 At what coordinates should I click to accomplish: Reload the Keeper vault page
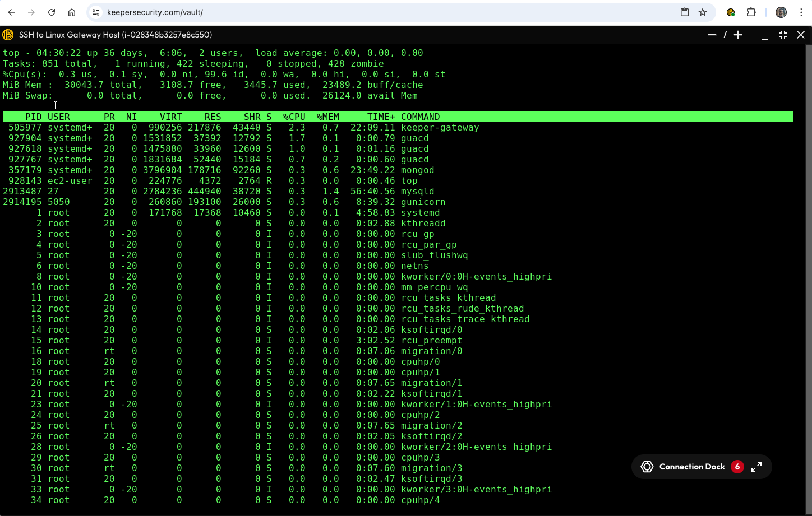[x=52, y=12]
